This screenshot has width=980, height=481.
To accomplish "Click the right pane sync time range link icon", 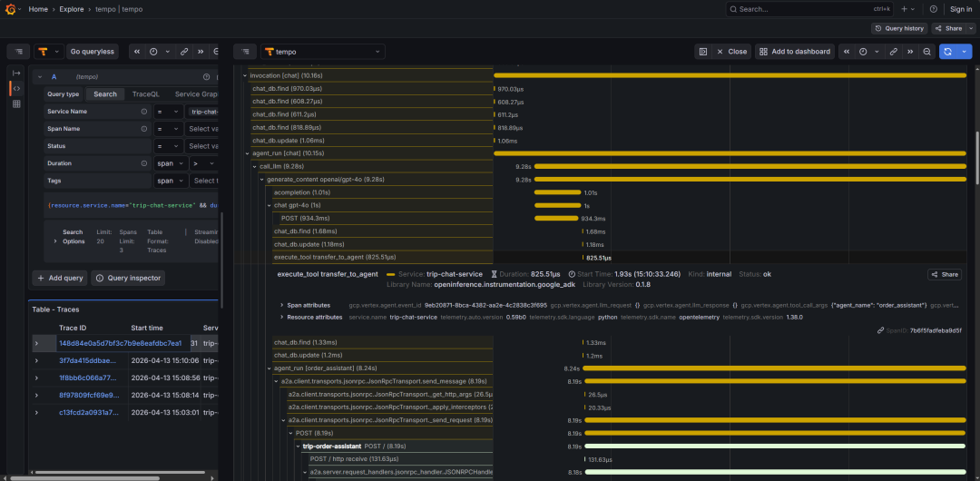I will point(894,52).
